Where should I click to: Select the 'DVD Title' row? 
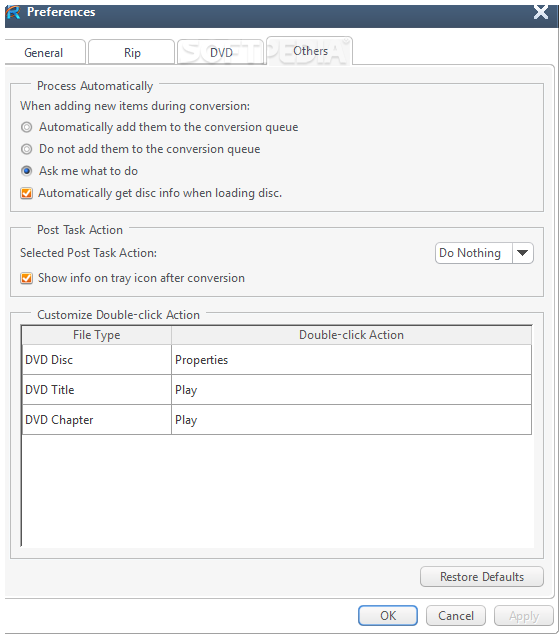click(277, 390)
